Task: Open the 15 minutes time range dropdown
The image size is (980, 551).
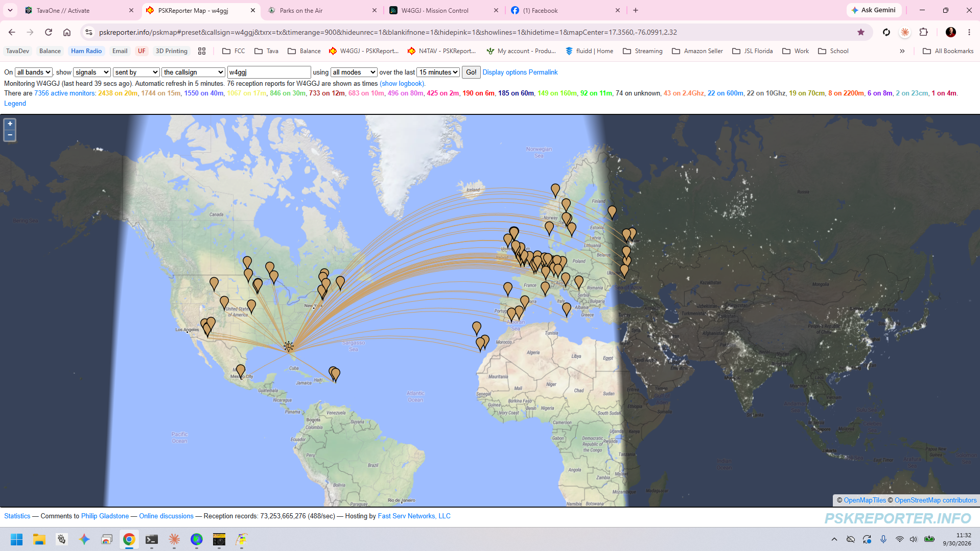Action: (438, 73)
